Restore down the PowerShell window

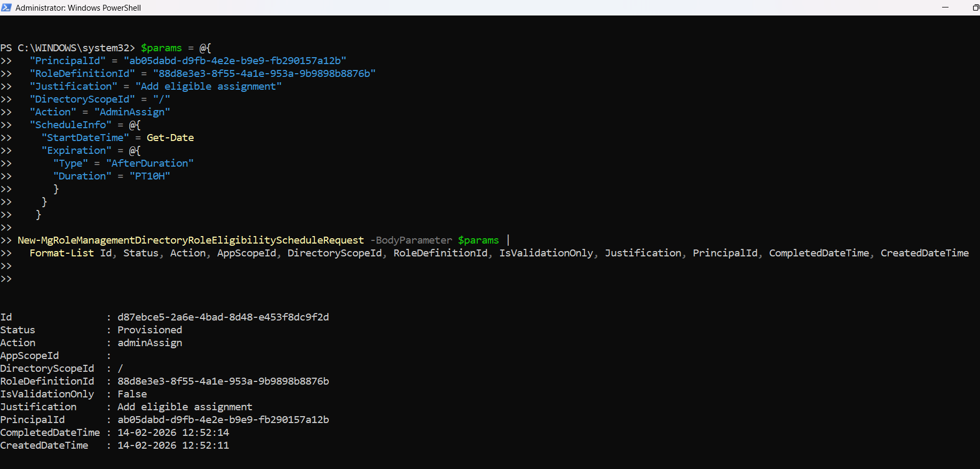click(x=975, y=7)
